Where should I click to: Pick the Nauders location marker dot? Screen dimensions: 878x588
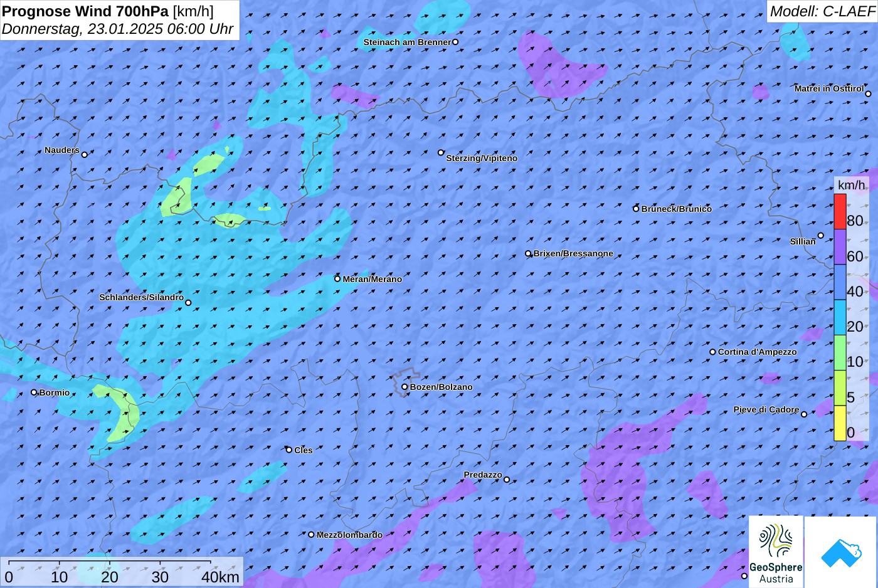pyautogui.click(x=85, y=154)
